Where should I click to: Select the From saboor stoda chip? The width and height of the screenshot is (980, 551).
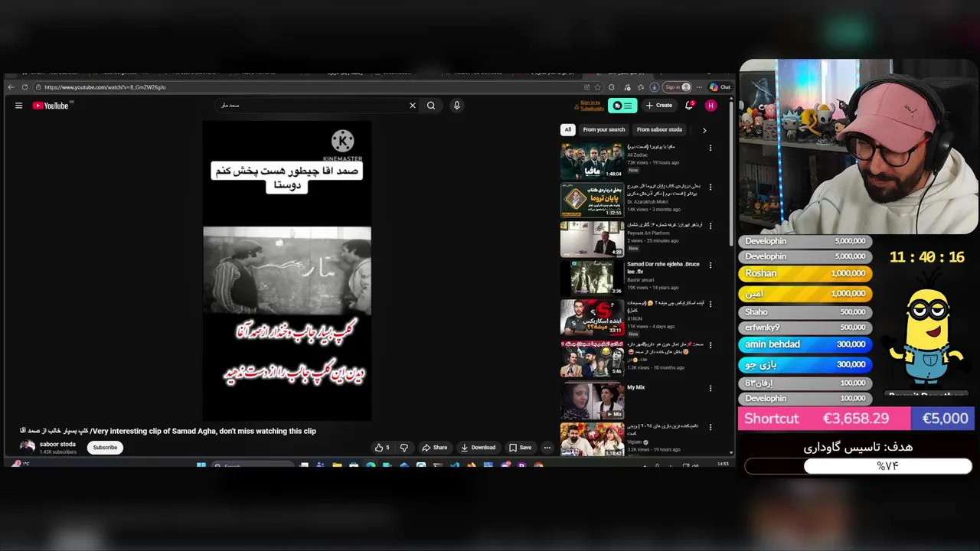[659, 129]
